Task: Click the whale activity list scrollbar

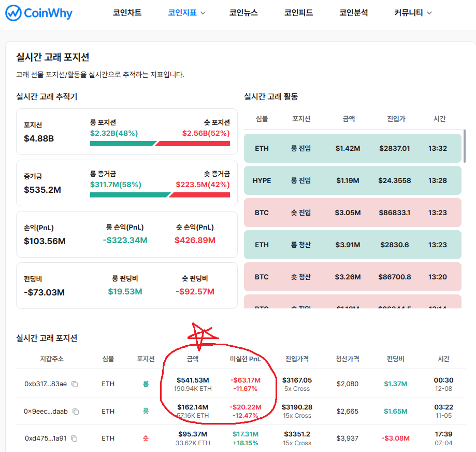Action: tap(465, 147)
